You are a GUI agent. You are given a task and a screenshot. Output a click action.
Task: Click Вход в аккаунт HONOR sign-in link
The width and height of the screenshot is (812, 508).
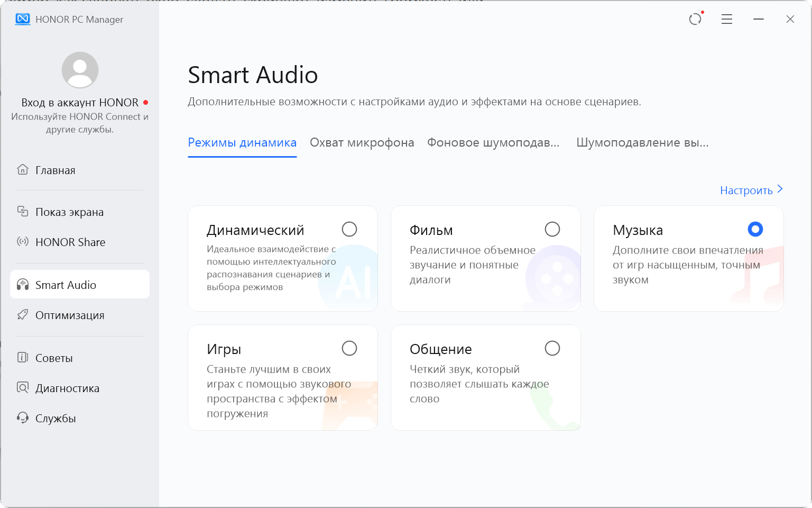80,102
